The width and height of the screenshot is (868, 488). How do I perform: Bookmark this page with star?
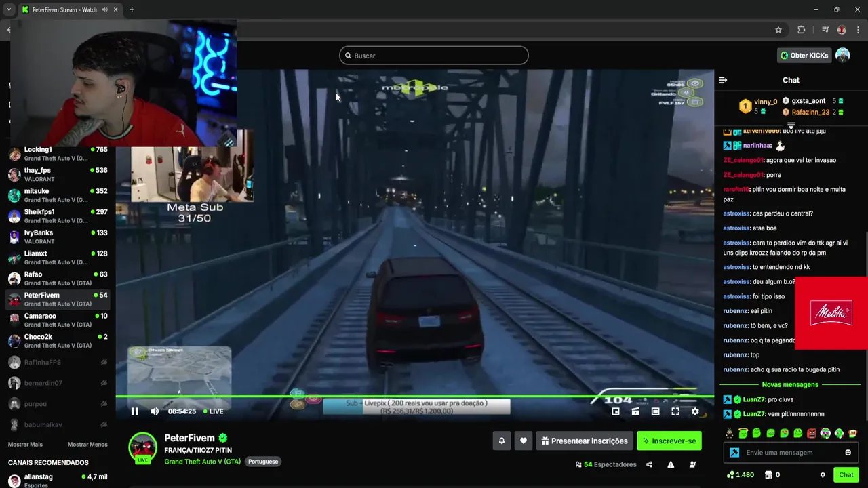(778, 30)
